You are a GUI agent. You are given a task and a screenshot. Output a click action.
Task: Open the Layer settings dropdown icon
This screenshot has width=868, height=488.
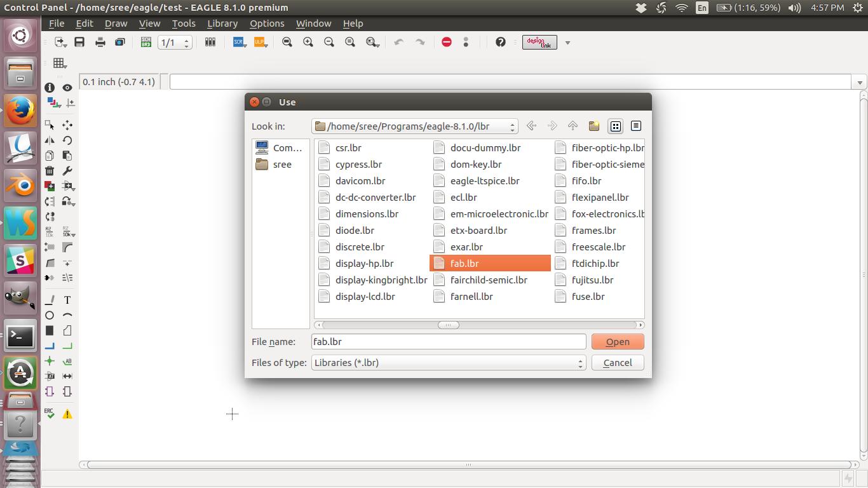coord(53,102)
